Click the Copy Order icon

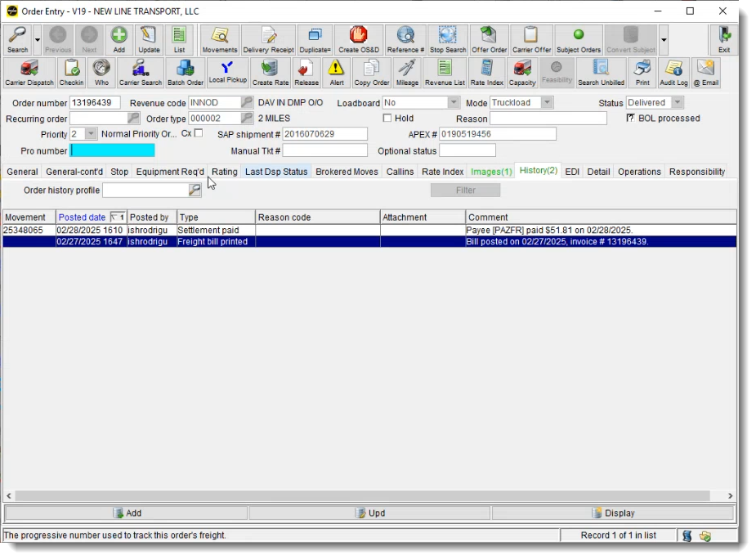370,73
